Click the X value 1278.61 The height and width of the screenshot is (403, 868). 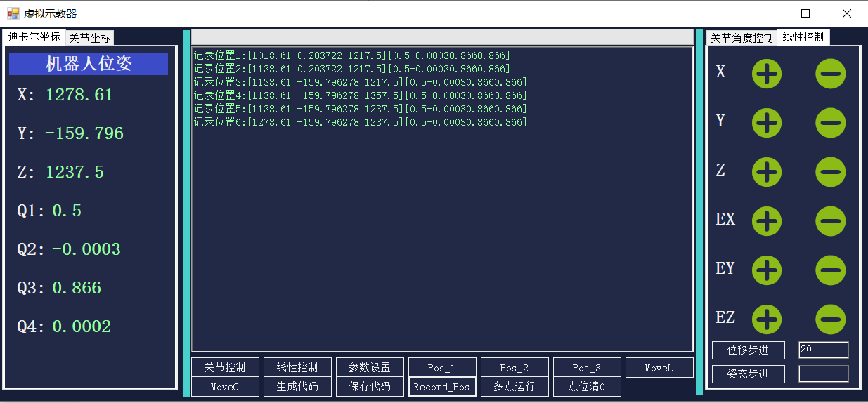click(x=79, y=95)
